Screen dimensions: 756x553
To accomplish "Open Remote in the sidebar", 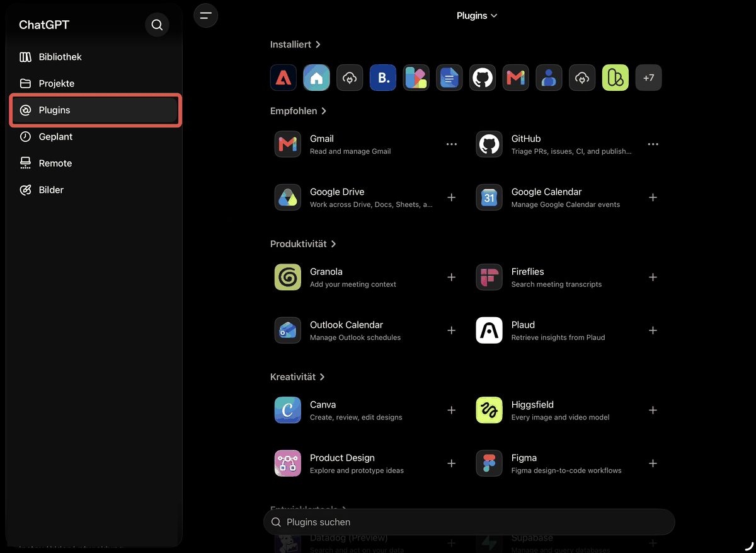I will 95,163.
